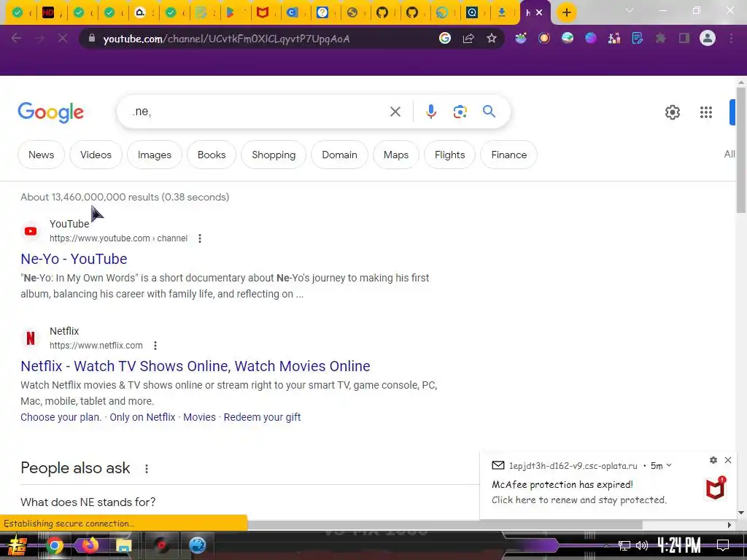Open the Google apps grid

tap(706, 112)
